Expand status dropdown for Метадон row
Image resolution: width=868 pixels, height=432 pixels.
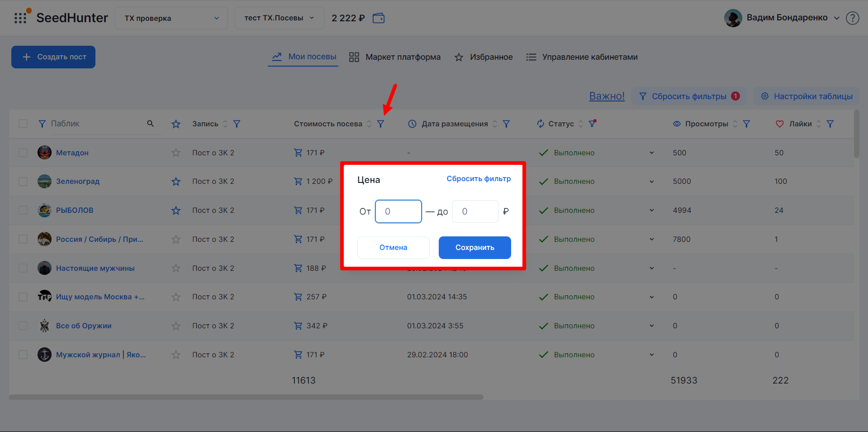(x=651, y=153)
